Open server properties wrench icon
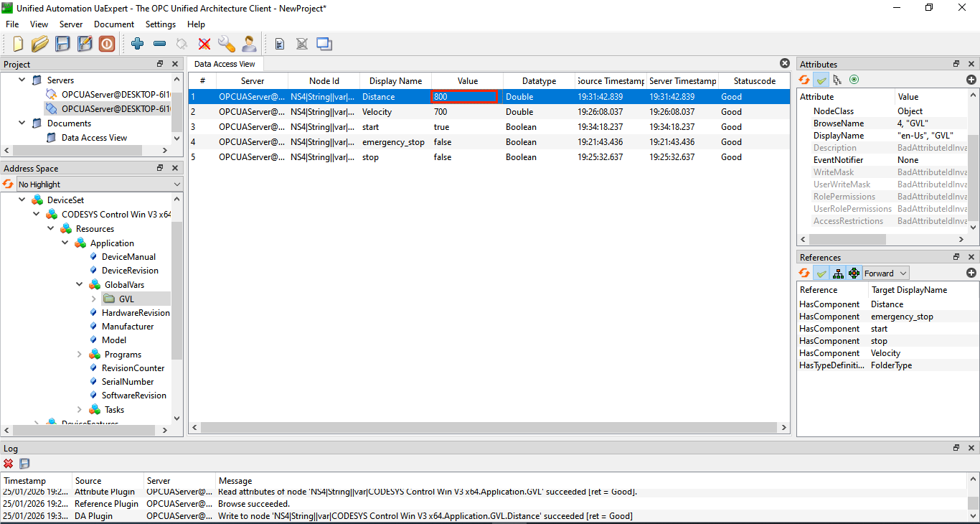Viewport: 980px width, 524px height. tap(227, 44)
